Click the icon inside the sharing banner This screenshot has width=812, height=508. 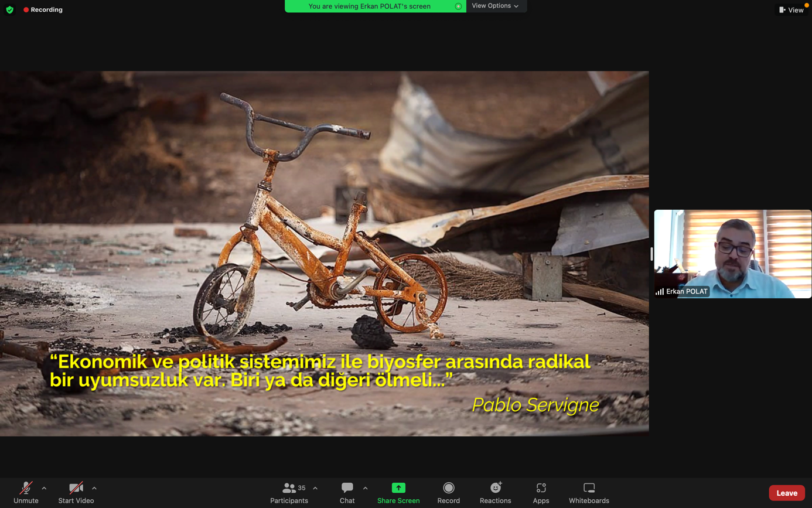458,6
